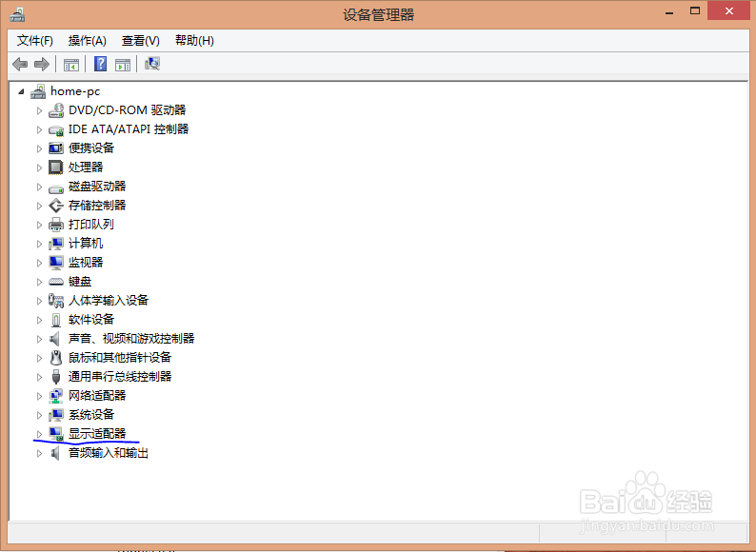Image resolution: width=756 pixels, height=552 pixels.
Task: Close the 设备管理器 window
Action: pyautogui.click(x=729, y=11)
